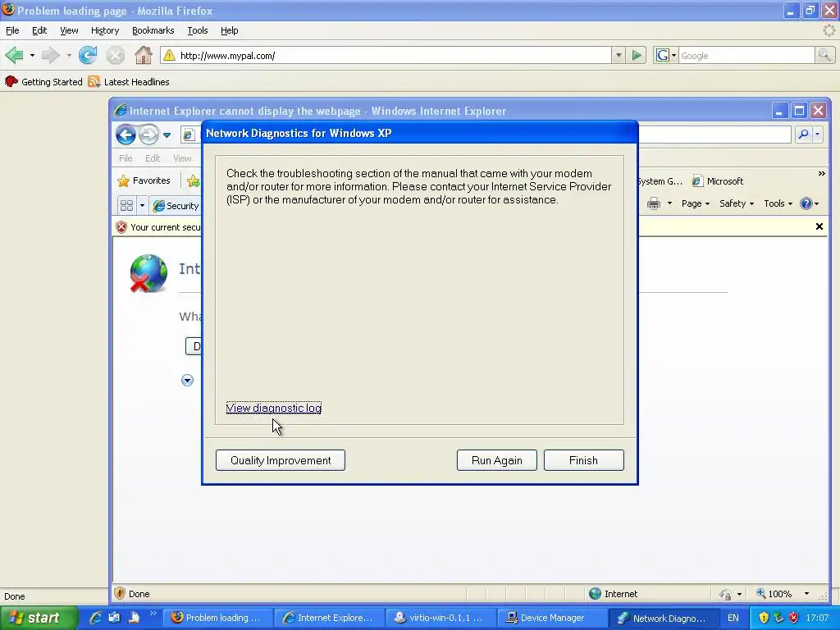The width and height of the screenshot is (840, 630).
Task: Click IE search magnifier button
Action: pos(803,135)
